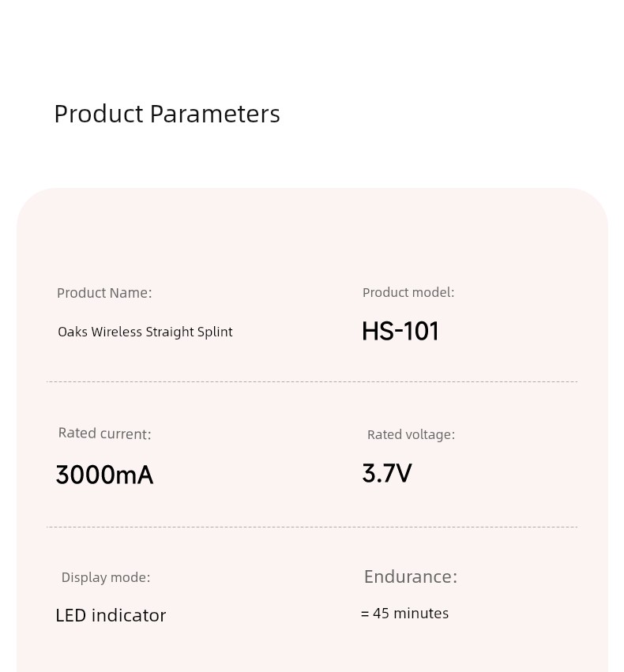
Task: Select the Endurance label
Action: pyautogui.click(x=411, y=576)
